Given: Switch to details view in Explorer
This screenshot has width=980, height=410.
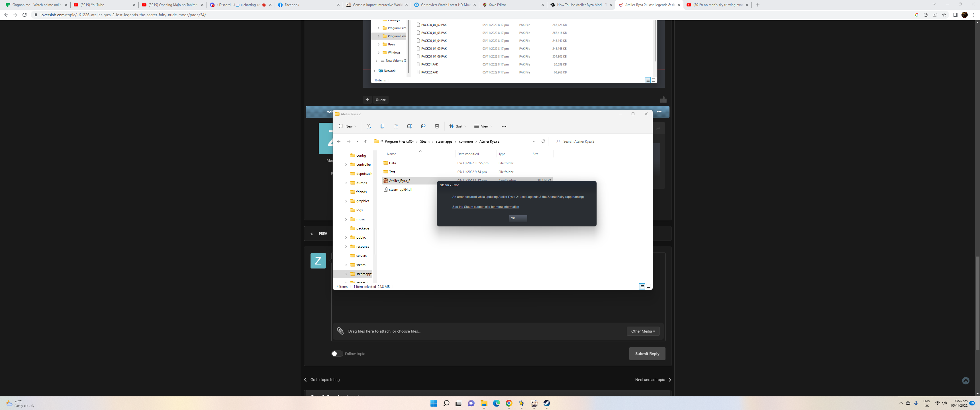Looking at the screenshot, I should coord(642,286).
